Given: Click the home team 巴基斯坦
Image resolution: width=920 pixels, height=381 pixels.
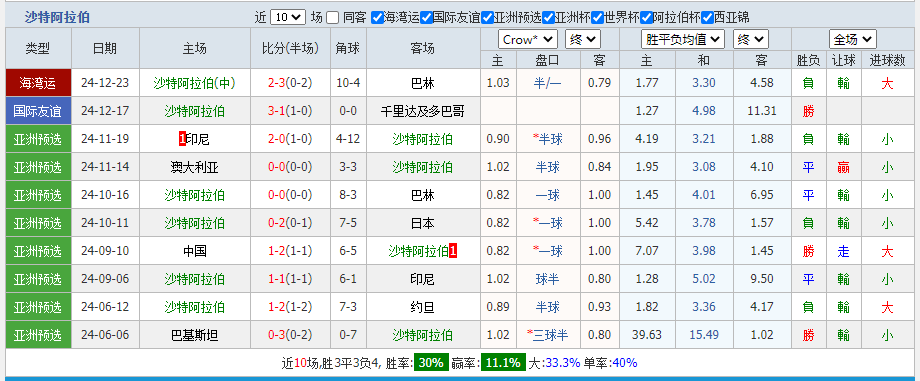Looking at the screenshot, I should pos(195,335).
